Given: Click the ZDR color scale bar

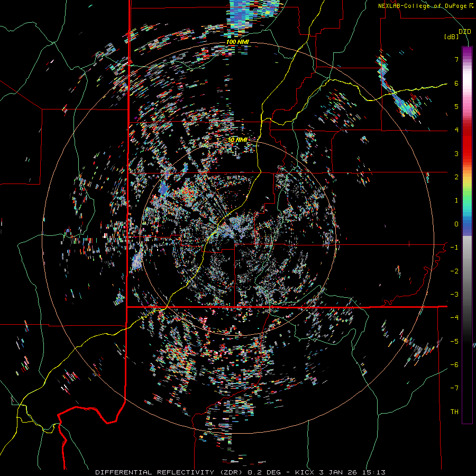Looking at the screenshot, I should point(467,235).
